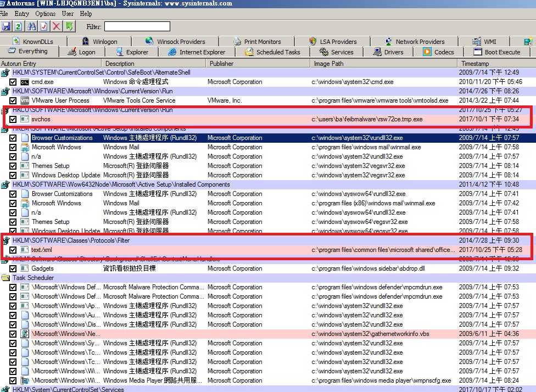Switch to the Logon tab
The width and height of the screenshot is (536, 392).
pos(82,52)
